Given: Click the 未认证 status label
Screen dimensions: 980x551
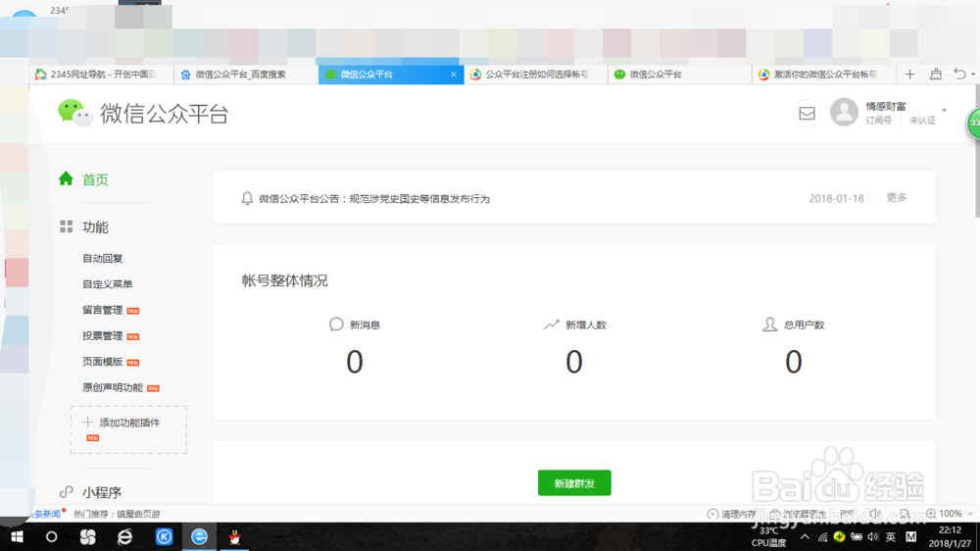Looking at the screenshot, I should coord(922,121).
